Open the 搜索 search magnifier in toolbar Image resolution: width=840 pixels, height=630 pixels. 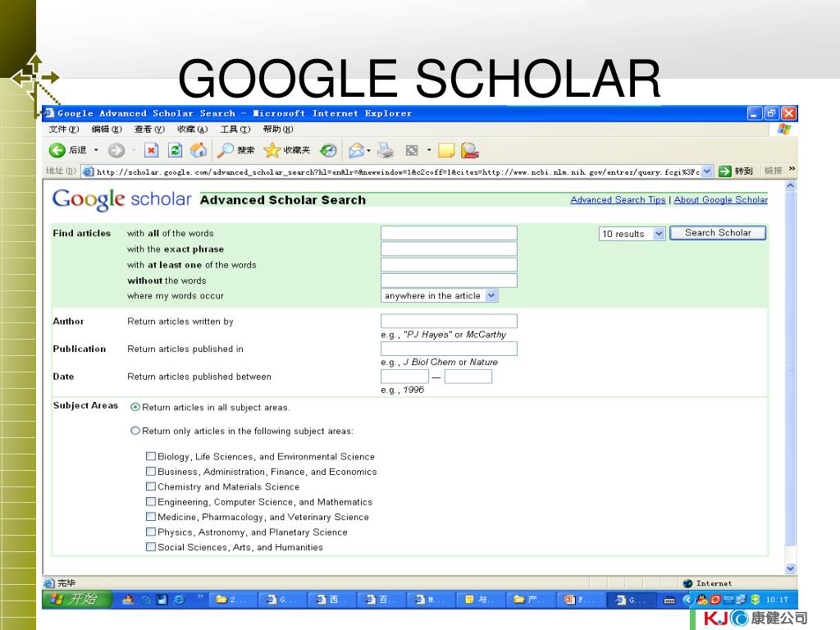tap(235, 151)
